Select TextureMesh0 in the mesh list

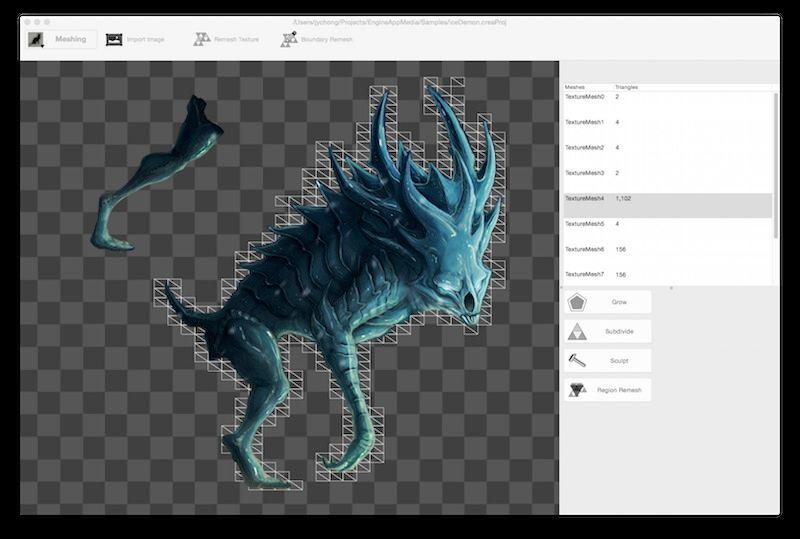[x=667, y=104]
